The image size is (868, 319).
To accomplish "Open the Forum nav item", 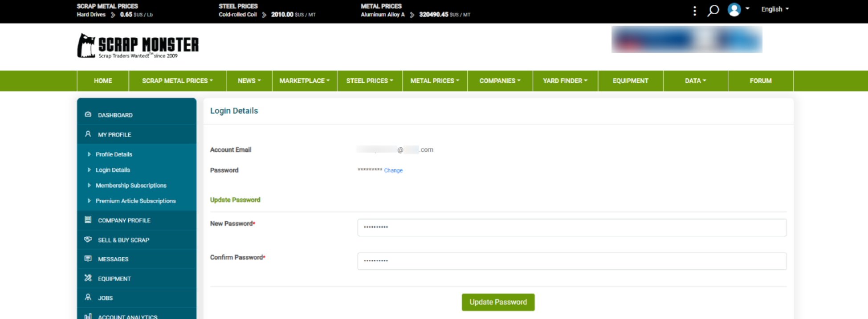I will 760,81.
